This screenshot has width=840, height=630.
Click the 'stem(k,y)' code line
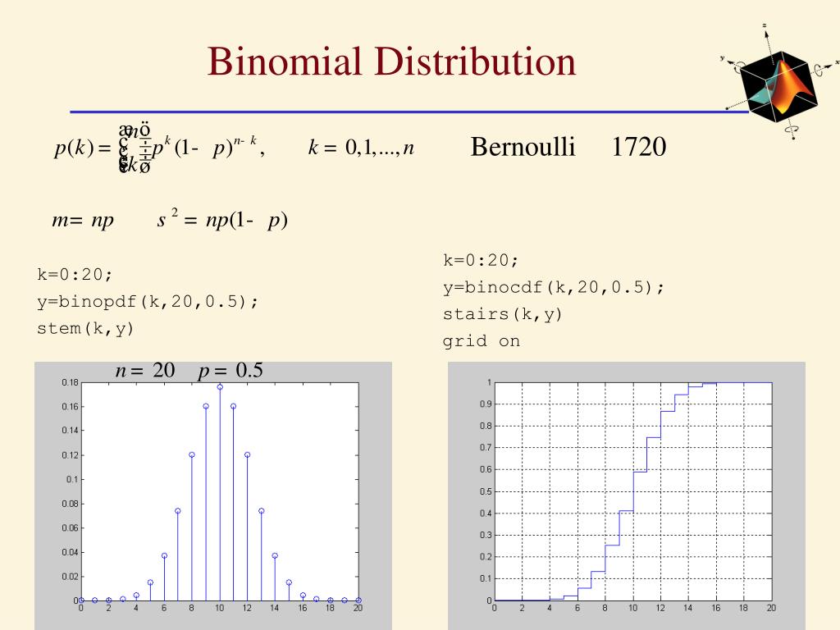coord(85,328)
